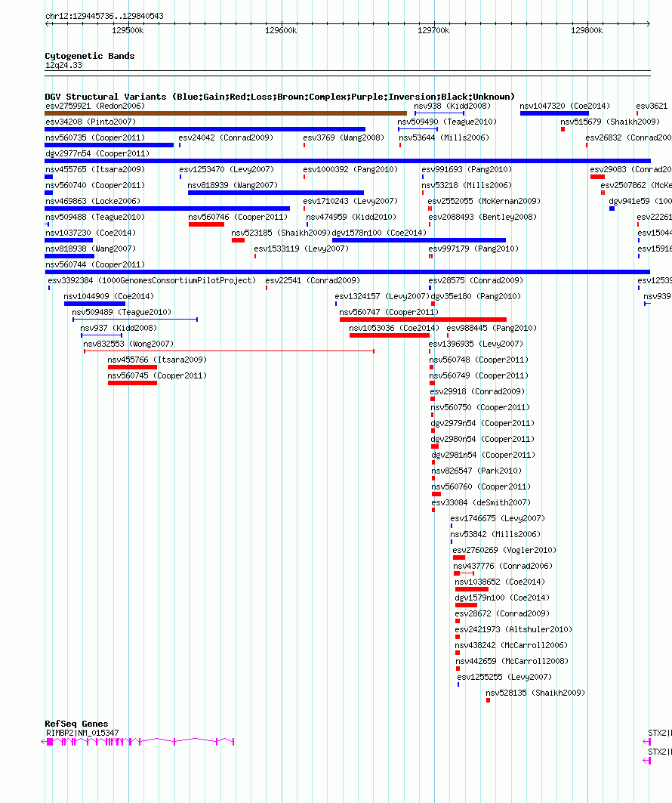
Task: Select nsv1038652 (Coe2014) label
Action: click(x=500, y=582)
